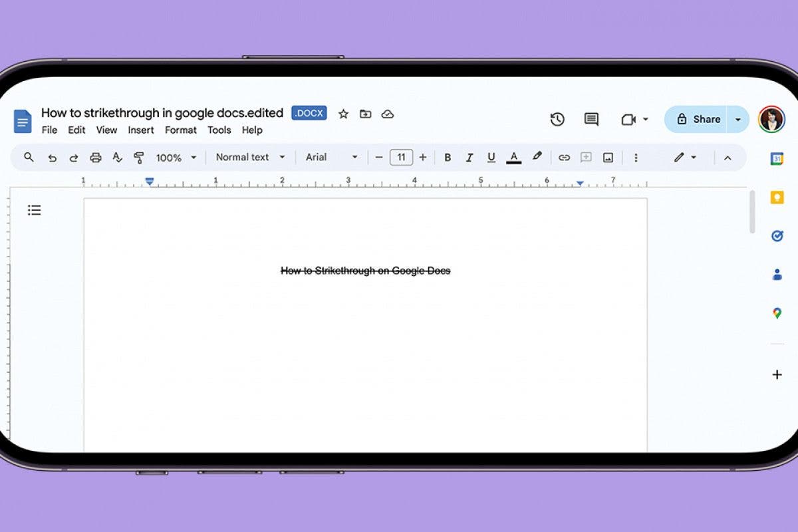
Task: Insert an image
Action: pyautogui.click(x=608, y=158)
